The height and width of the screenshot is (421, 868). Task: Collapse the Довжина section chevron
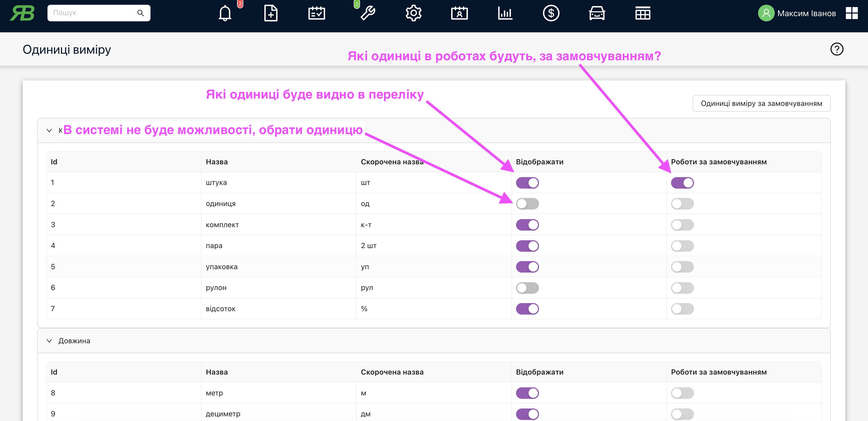pyautogui.click(x=49, y=341)
